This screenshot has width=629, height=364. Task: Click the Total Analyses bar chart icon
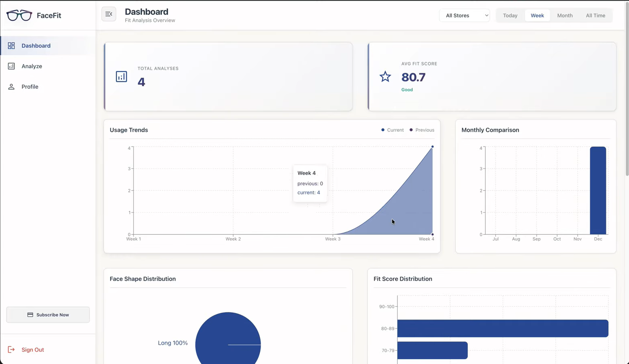[x=121, y=77]
